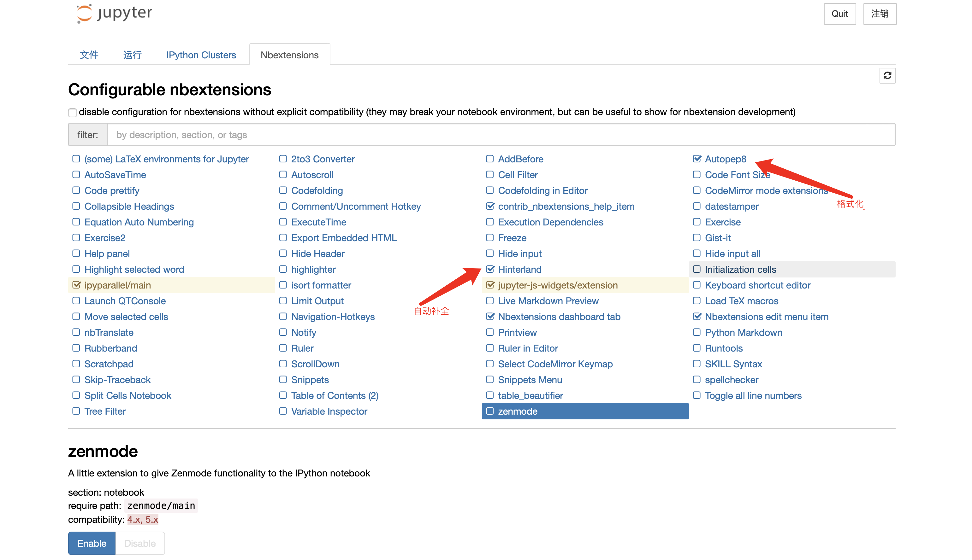This screenshot has width=972, height=560.
Task: Uncheck the Nbextensions dashboard tab checkbox
Action: tap(490, 317)
